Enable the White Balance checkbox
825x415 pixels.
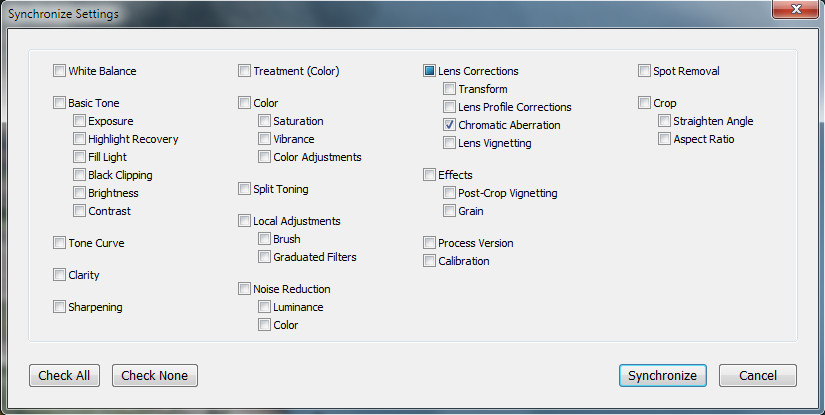59,70
